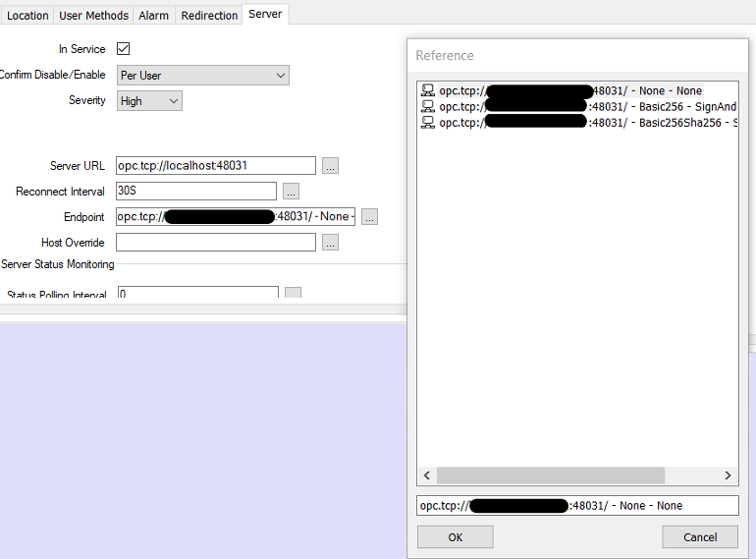
Task: Toggle the In Service checkbox
Action: pos(124,49)
